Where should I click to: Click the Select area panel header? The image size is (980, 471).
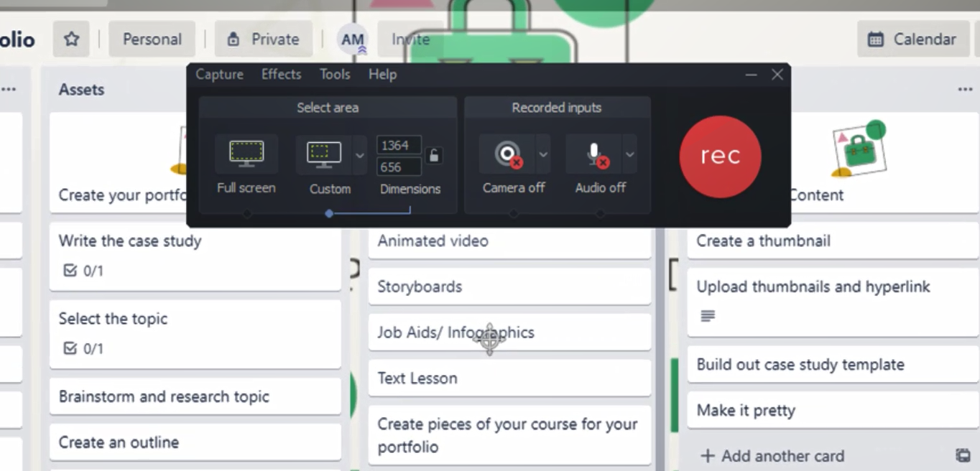tap(328, 108)
